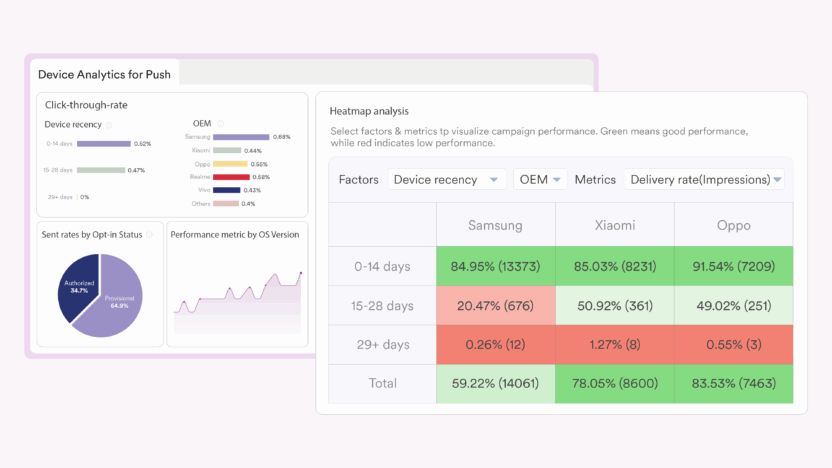832x468 pixels.
Task: Expand the OEM factor dropdown
Action: point(540,180)
